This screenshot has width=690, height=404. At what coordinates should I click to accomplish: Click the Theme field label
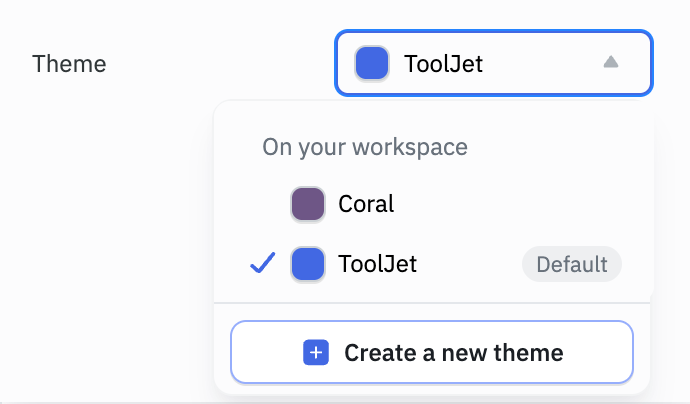pos(69,64)
